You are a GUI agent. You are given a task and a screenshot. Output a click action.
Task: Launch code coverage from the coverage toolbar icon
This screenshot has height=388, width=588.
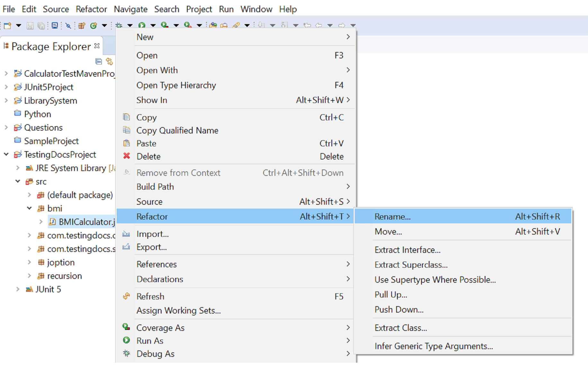pos(165,25)
